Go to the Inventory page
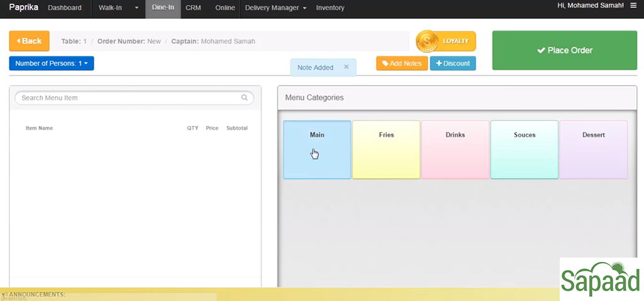The width and height of the screenshot is (644, 301). coord(330,8)
